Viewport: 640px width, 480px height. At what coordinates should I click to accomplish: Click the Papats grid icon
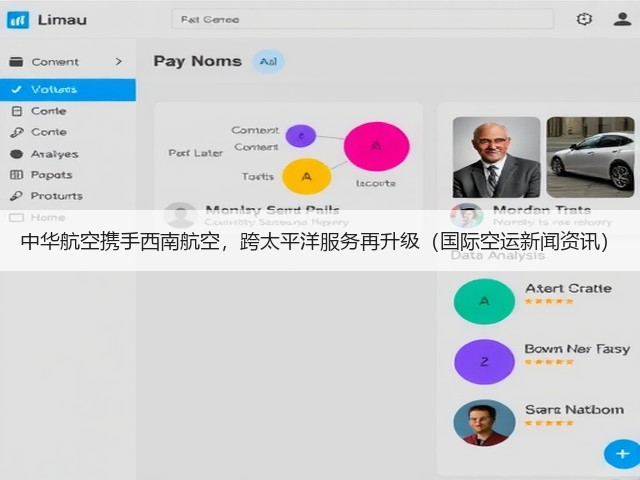(x=16, y=175)
